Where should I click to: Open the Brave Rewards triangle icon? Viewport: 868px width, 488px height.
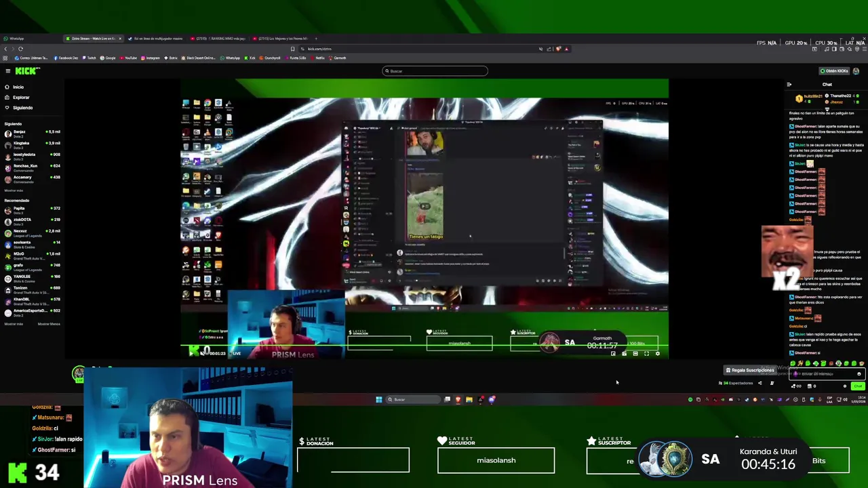566,49
